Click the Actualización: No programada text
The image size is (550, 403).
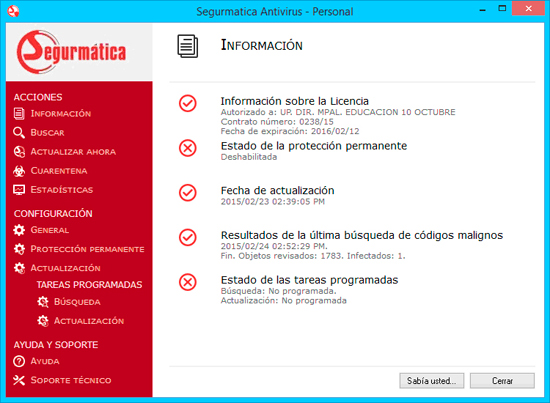(x=283, y=301)
